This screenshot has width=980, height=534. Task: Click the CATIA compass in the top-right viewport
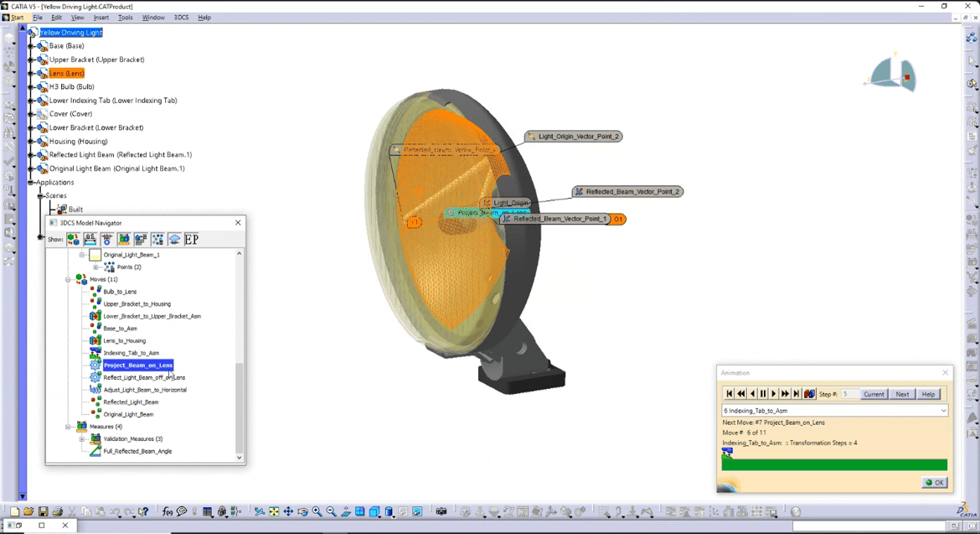pyautogui.click(x=892, y=74)
